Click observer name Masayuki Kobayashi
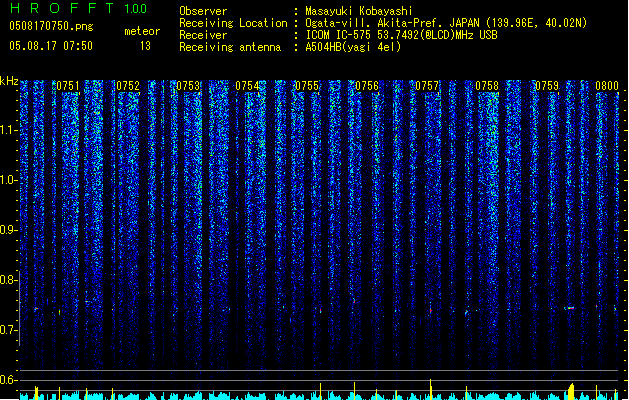Screen dimensions: 629x400 tap(359, 11)
